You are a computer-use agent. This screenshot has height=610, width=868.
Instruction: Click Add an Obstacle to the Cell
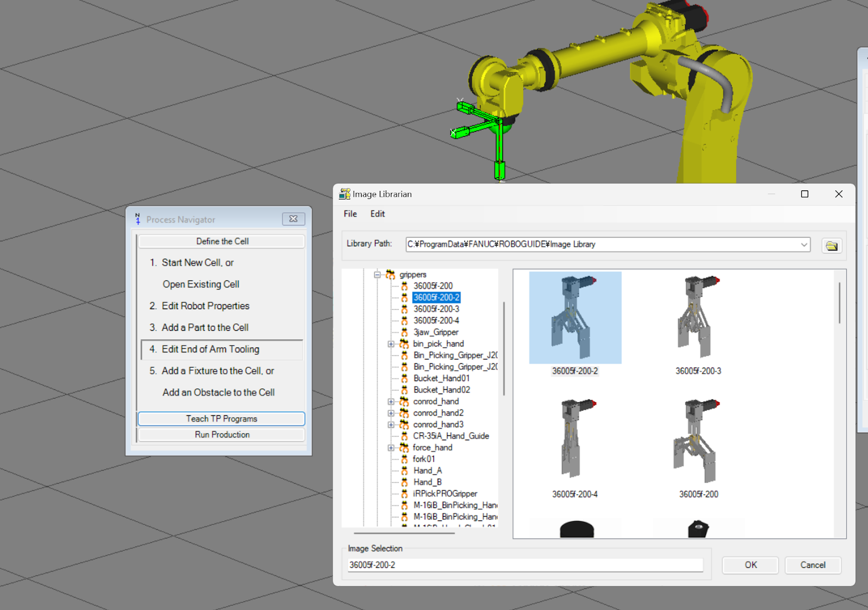219,392
